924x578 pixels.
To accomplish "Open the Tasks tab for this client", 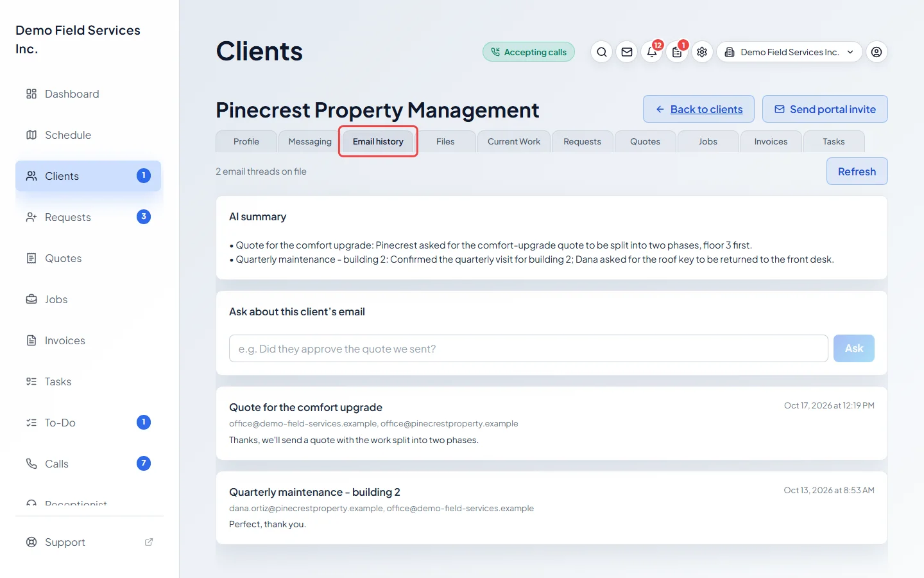I will pos(834,141).
